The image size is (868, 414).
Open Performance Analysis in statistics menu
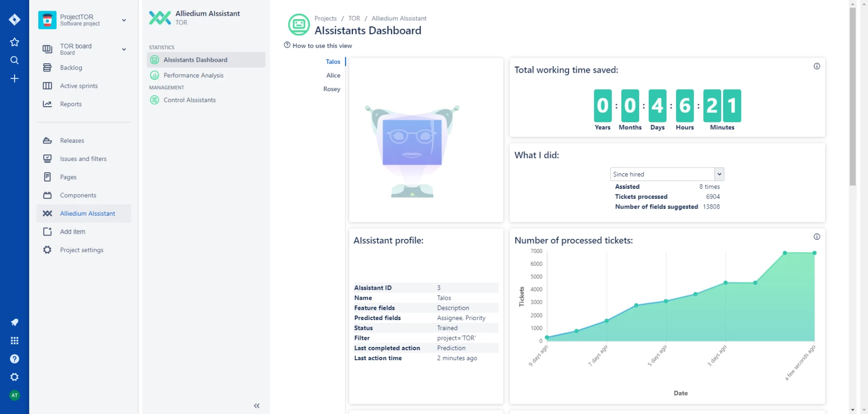[193, 76]
